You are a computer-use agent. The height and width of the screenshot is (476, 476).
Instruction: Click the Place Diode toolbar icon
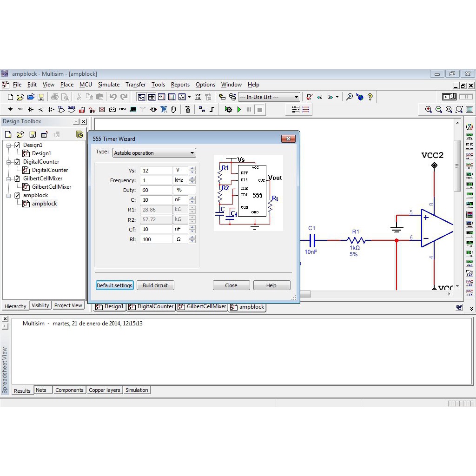point(31,110)
